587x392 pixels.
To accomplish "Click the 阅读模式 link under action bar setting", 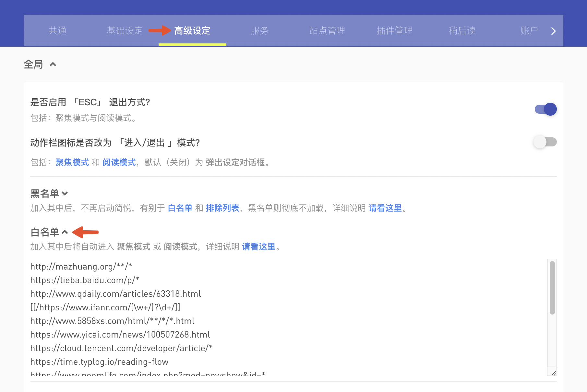I will (x=119, y=162).
